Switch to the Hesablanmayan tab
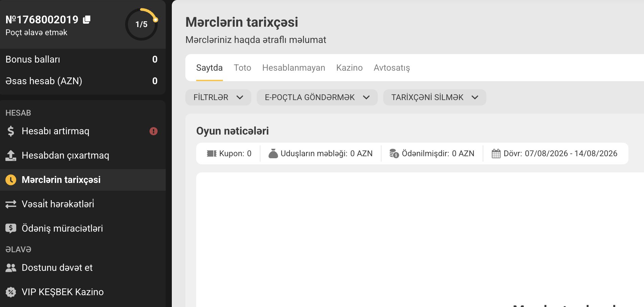The height and width of the screenshot is (307, 644). (x=294, y=68)
